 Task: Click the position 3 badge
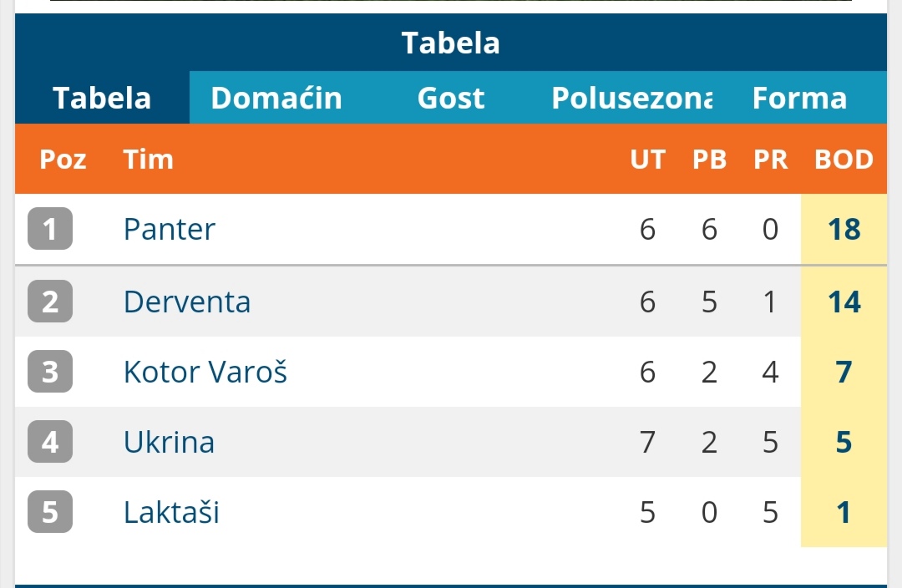click(50, 372)
